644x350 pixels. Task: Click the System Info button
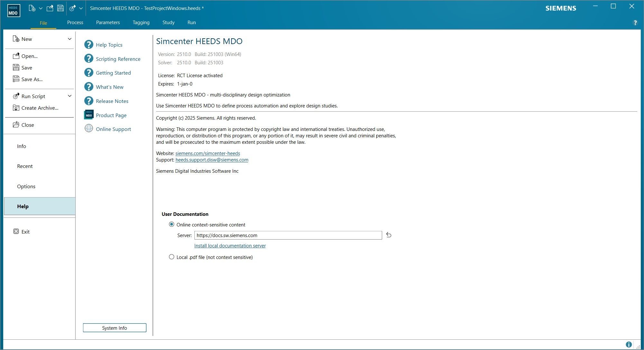coord(115,328)
